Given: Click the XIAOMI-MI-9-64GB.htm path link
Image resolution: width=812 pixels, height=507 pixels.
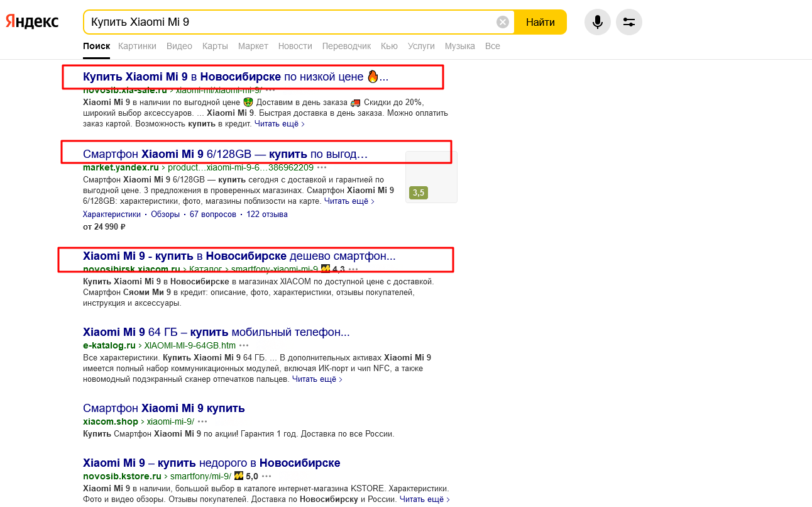Looking at the screenshot, I should pyautogui.click(x=190, y=345).
